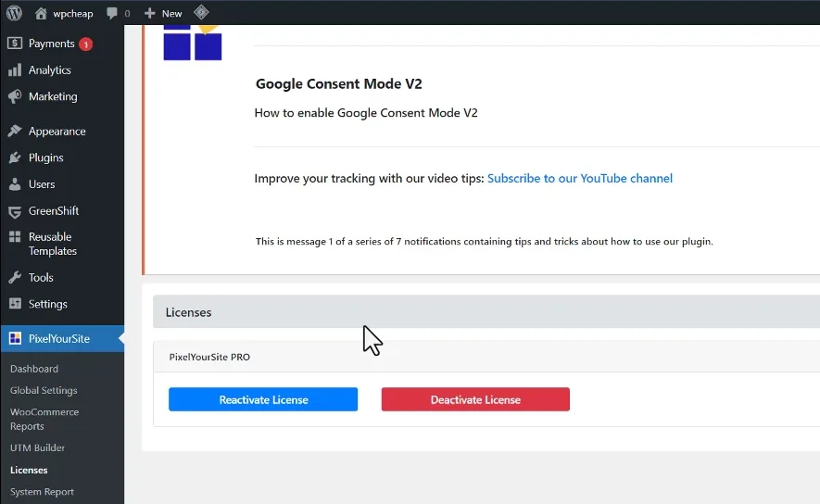Open PixelYourSite Dashboard submenu
Image resolution: width=820 pixels, height=504 pixels.
[x=34, y=369]
